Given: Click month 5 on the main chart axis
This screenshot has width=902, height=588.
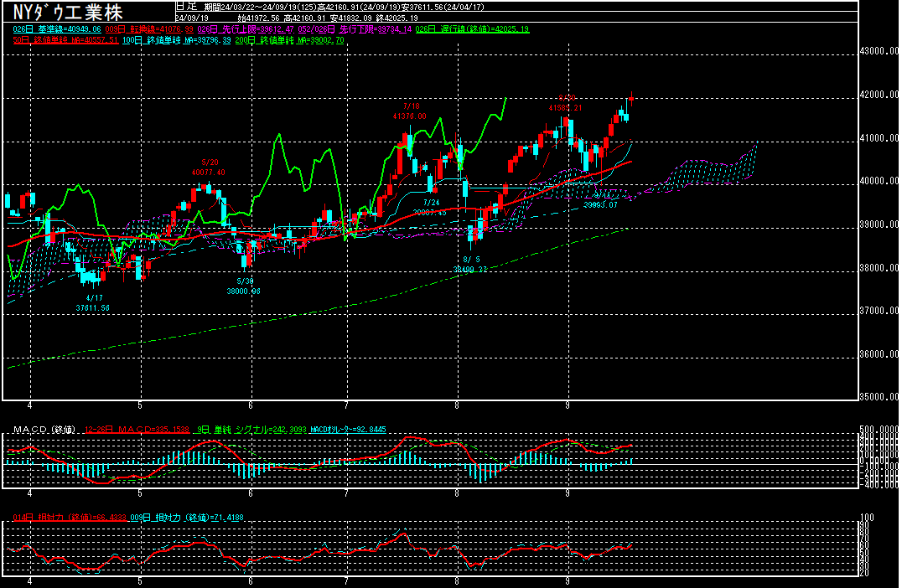Looking at the screenshot, I should (x=140, y=405).
